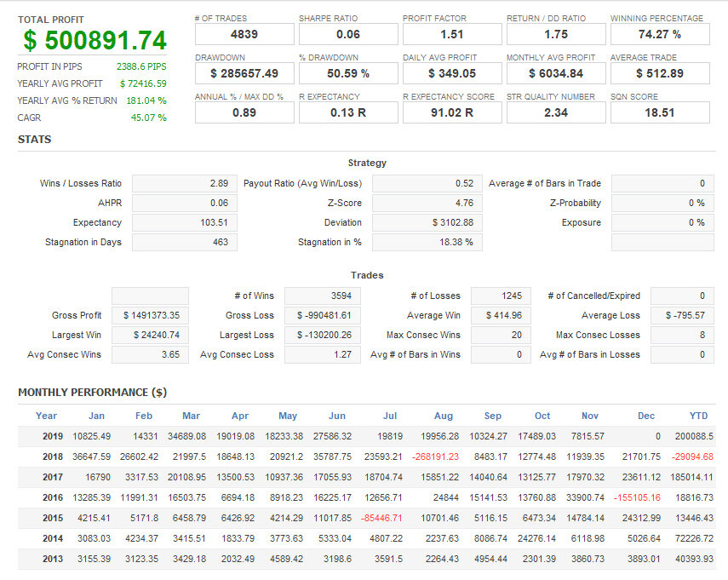Viewport: 728px width, 580px height.
Task: Click Gross Loss field $ -990481.61
Action: point(323,315)
